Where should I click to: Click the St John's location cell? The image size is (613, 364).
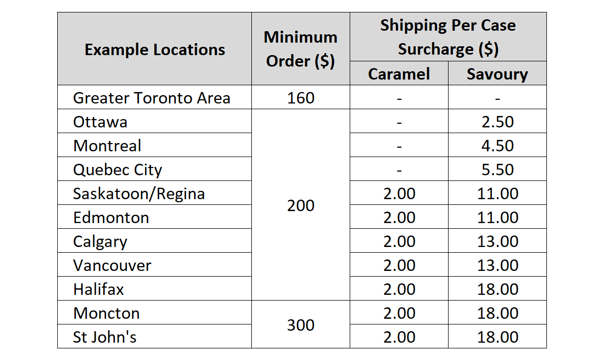(105, 337)
